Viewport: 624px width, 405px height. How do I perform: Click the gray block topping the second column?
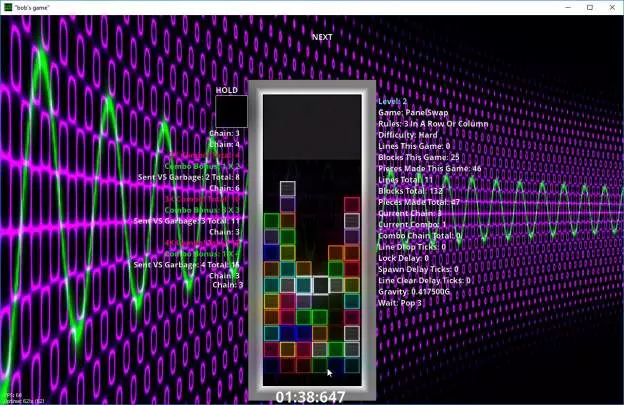(287, 188)
